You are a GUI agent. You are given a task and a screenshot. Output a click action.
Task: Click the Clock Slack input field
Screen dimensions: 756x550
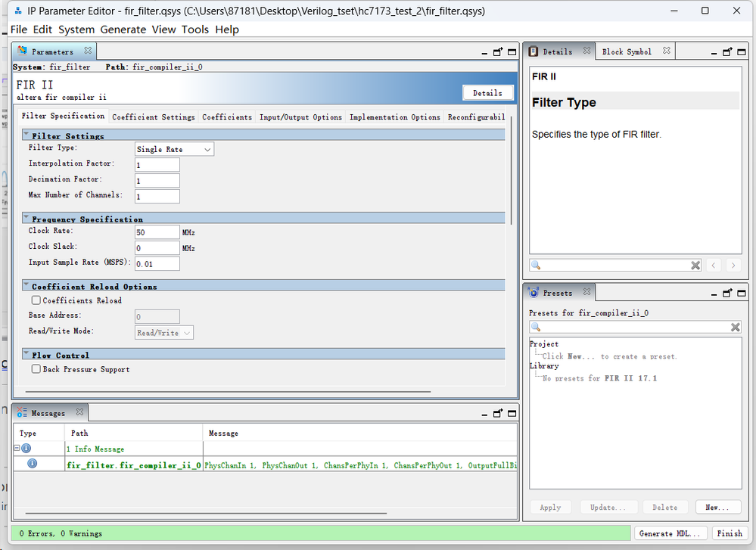[x=157, y=248]
